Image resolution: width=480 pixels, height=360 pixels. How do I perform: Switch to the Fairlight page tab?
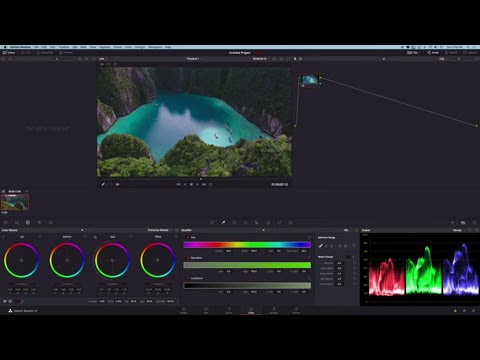click(274, 311)
